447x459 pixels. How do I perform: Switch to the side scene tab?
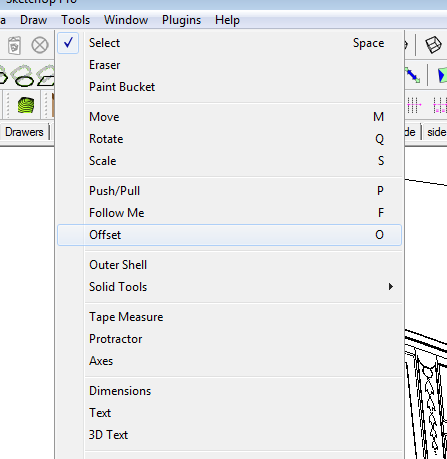(x=436, y=132)
